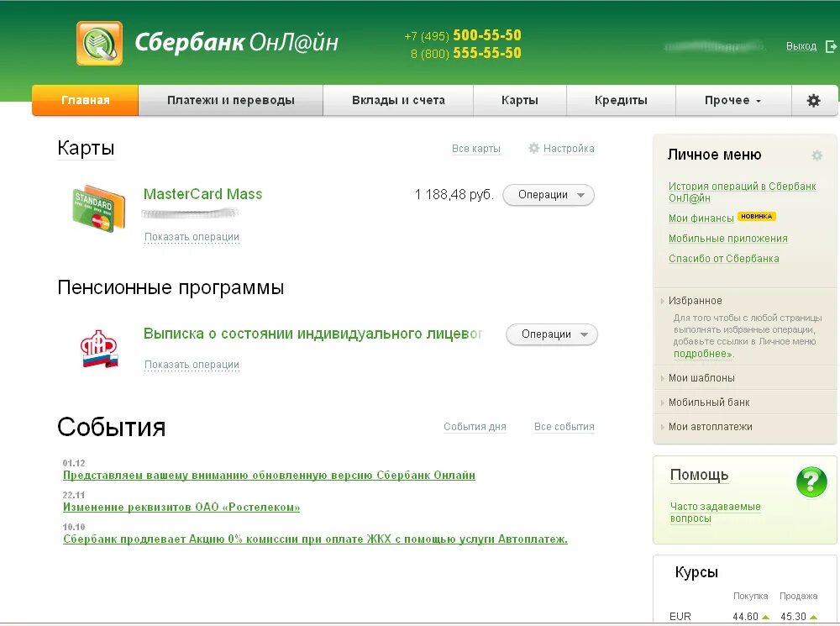Click the EUR row in Курсы
Viewport: 840px width, 626px height.
click(744, 617)
